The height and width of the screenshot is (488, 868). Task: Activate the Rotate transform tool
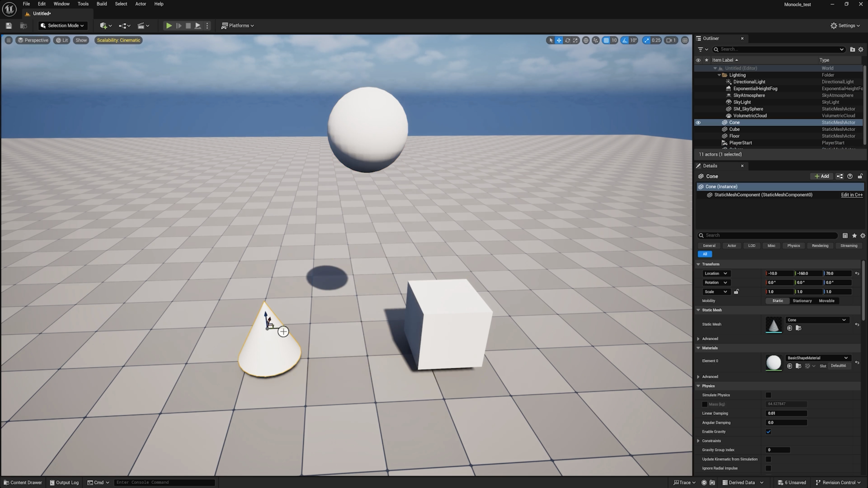coord(567,40)
